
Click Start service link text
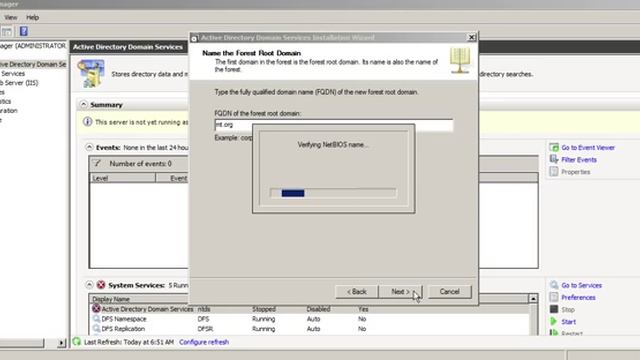point(569,322)
